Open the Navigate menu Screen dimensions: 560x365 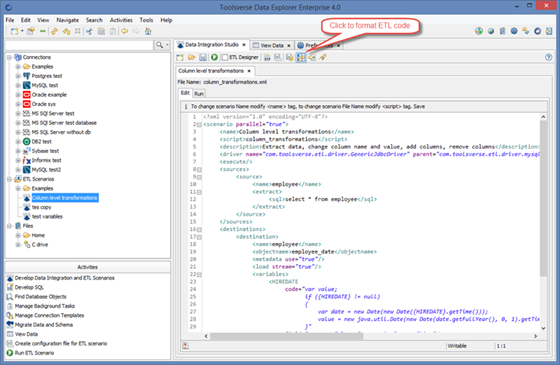tap(68, 20)
